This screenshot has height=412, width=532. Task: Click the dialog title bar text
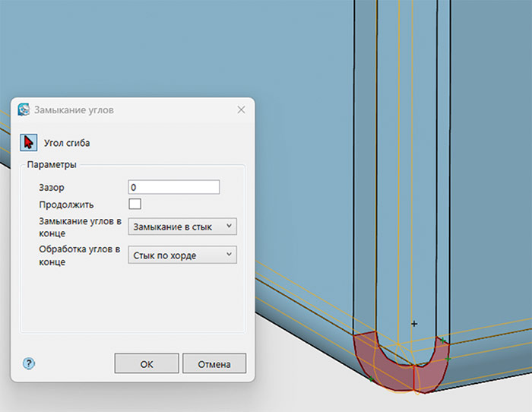tap(74, 109)
